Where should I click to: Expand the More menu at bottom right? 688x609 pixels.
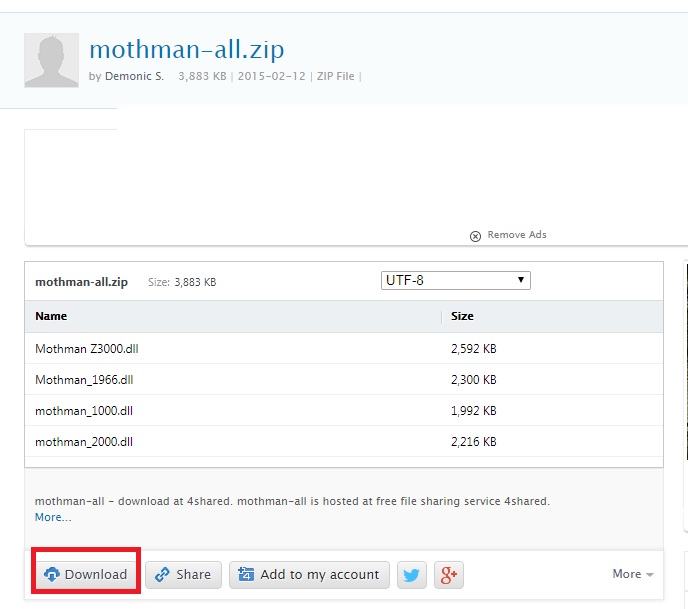[x=633, y=574]
